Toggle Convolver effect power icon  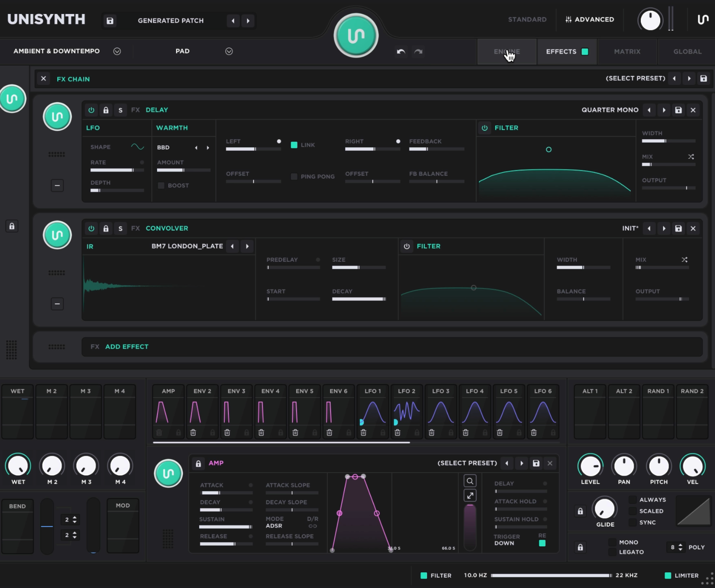point(91,228)
